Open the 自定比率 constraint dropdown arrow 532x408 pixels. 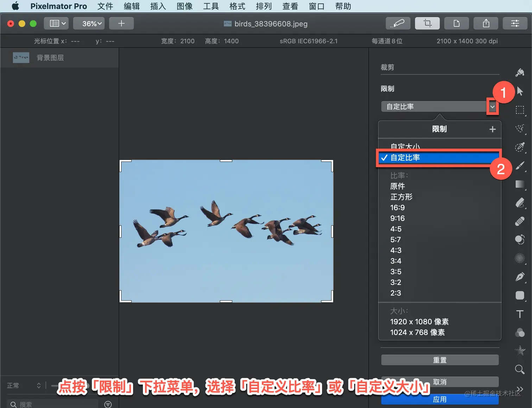(x=492, y=107)
